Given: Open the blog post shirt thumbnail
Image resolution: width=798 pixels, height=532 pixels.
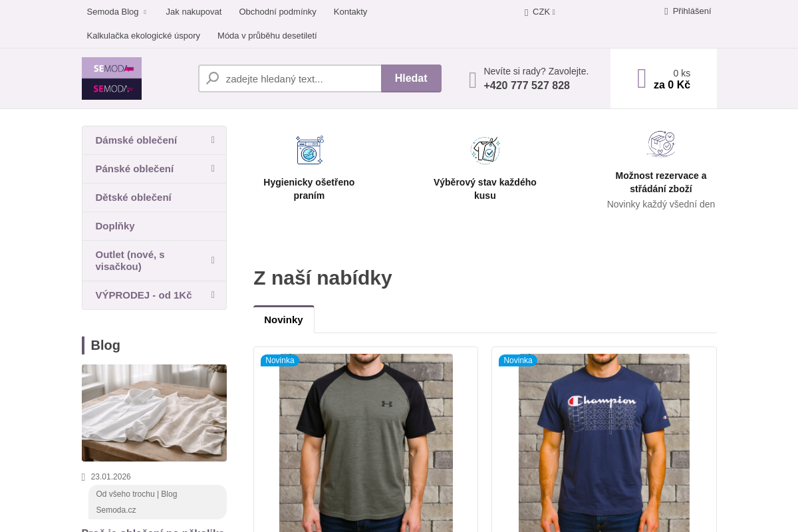Looking at the screenshot, I should [154, 413].
